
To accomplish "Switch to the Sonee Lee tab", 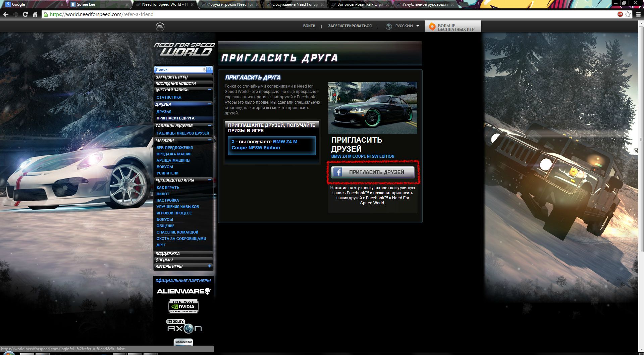I will (x=99, y=4).
